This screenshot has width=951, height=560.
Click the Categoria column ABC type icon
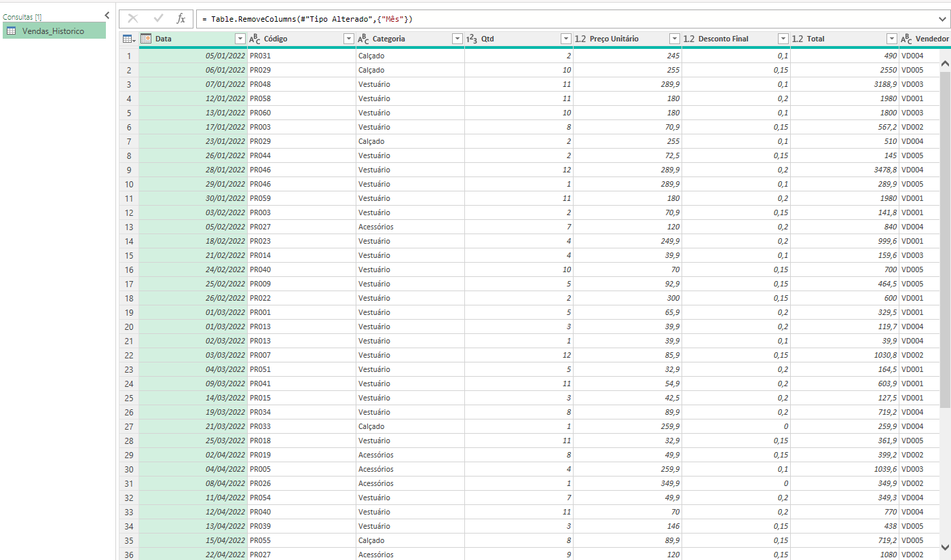tap(364, 39)
